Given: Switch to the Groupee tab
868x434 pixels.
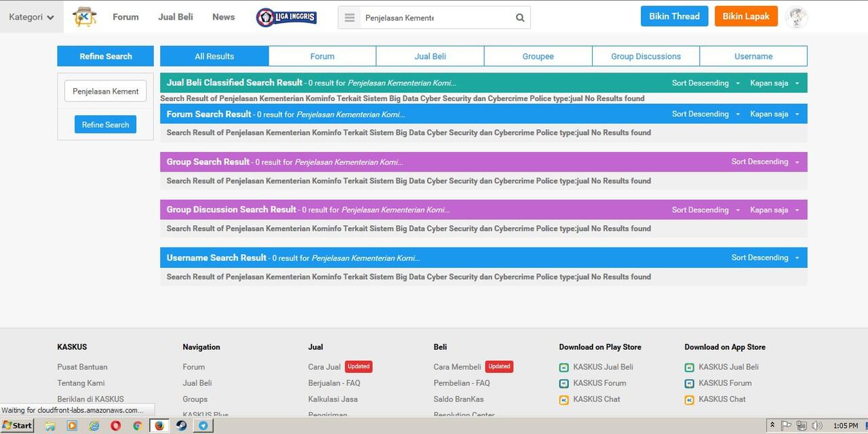Looking at the screenshot, I should click(538, 56).
